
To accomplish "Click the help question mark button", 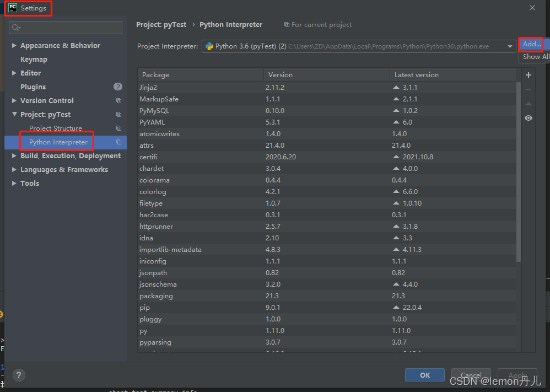I will 19,375.
